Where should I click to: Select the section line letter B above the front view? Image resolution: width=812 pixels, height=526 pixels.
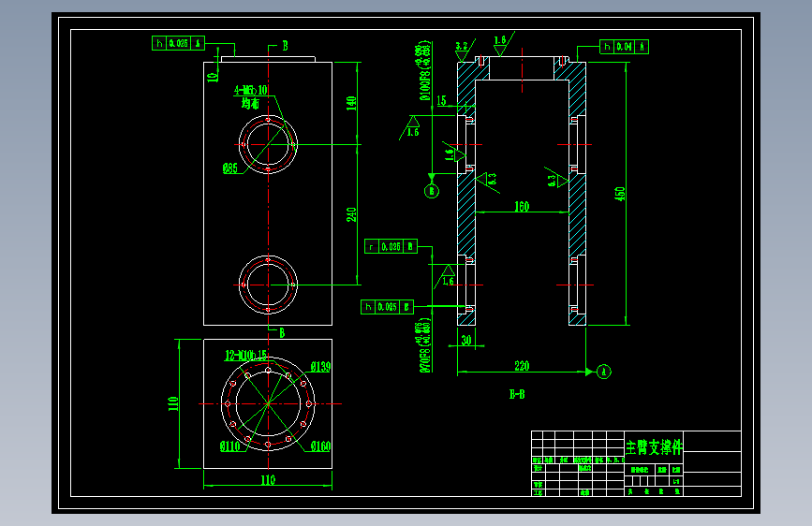(x=285, y=46)
